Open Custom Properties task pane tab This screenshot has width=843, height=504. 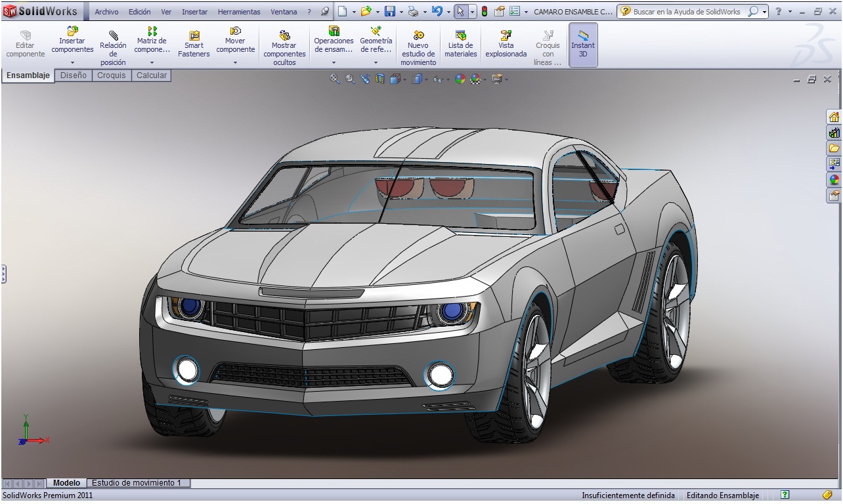click(x=834, y=195)
